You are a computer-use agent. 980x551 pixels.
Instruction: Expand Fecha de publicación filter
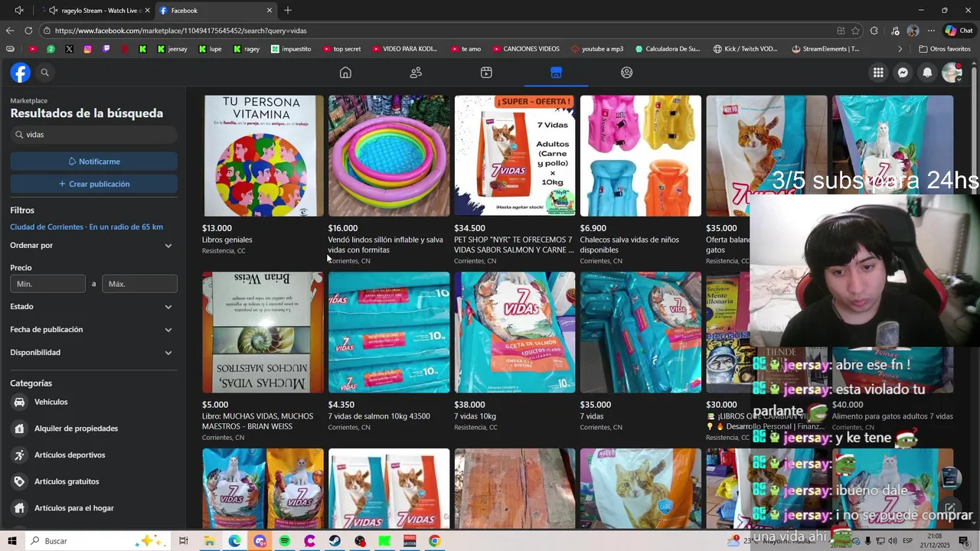coord(93,330)
